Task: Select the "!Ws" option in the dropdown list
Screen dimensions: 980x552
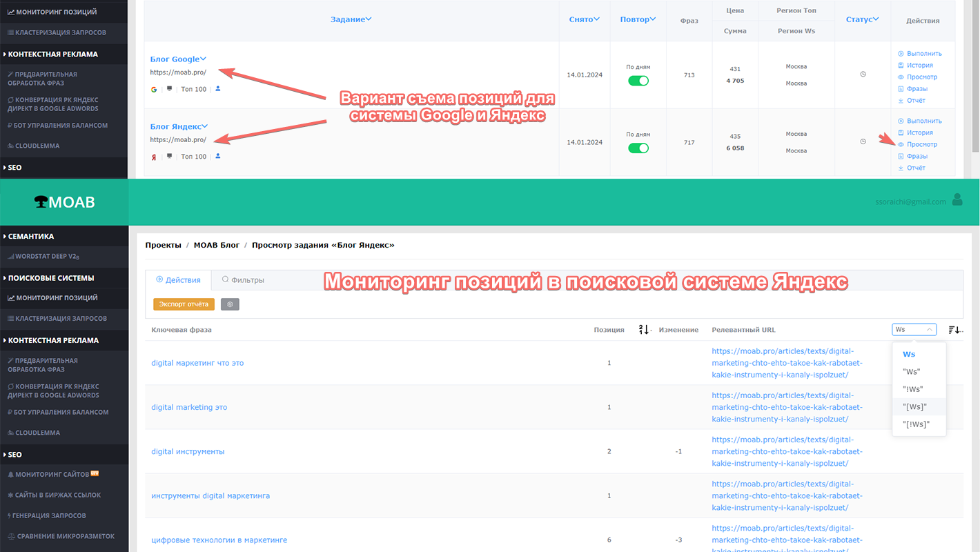Action: pyautogui.click(x=919, y=389)
